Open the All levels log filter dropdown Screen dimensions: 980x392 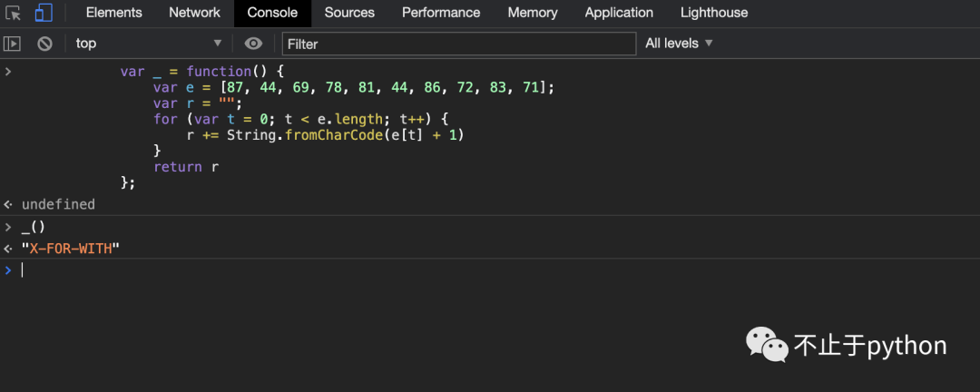679,44
